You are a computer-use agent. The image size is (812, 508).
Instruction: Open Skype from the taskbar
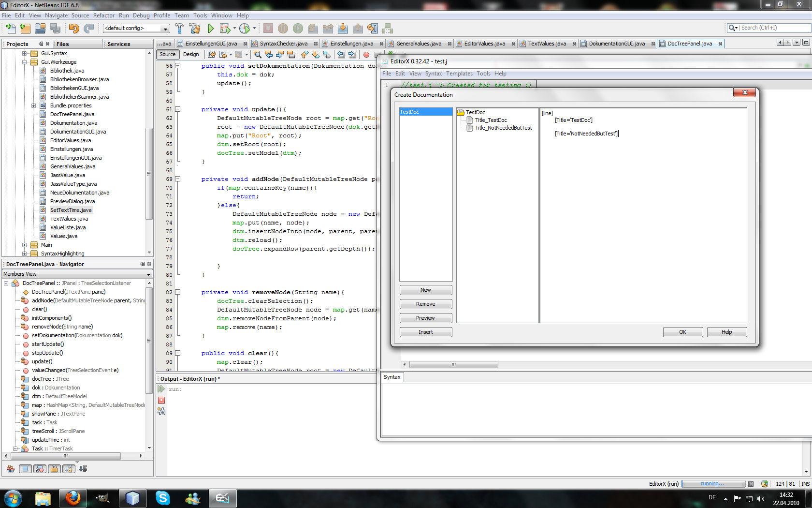(x=163, y=498)
